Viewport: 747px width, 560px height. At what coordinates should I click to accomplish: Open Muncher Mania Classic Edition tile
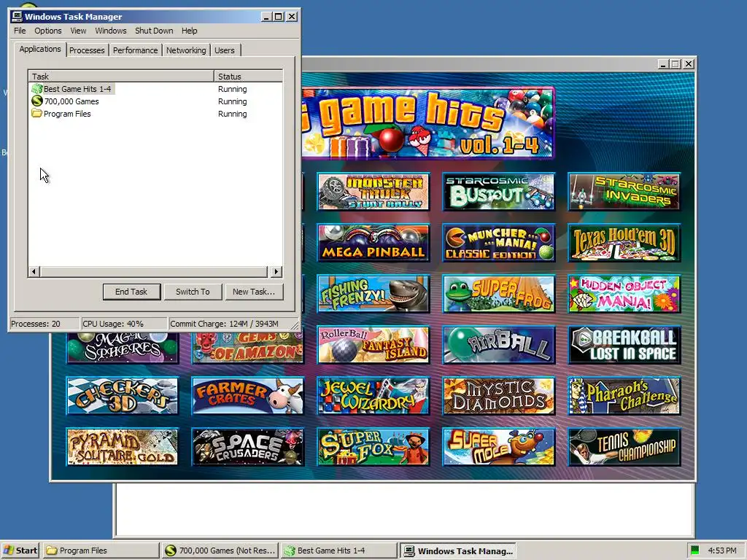pos(499,243)
